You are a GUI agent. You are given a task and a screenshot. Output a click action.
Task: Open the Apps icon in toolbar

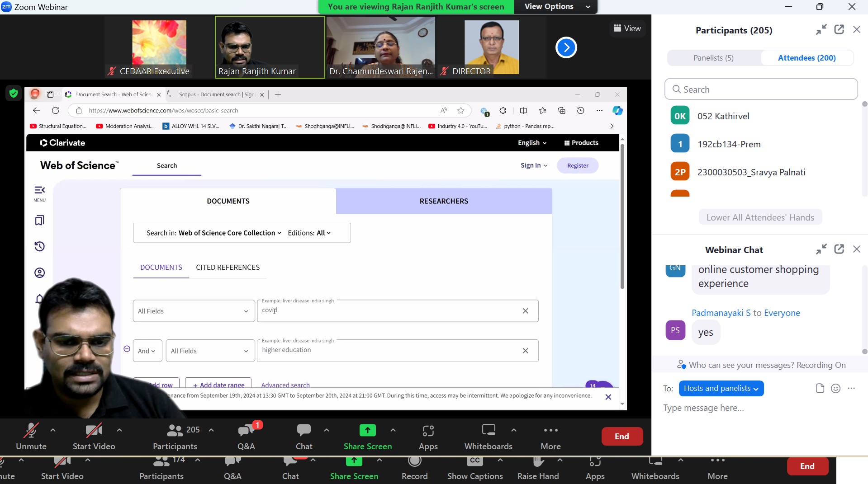(x=428, y=431)
